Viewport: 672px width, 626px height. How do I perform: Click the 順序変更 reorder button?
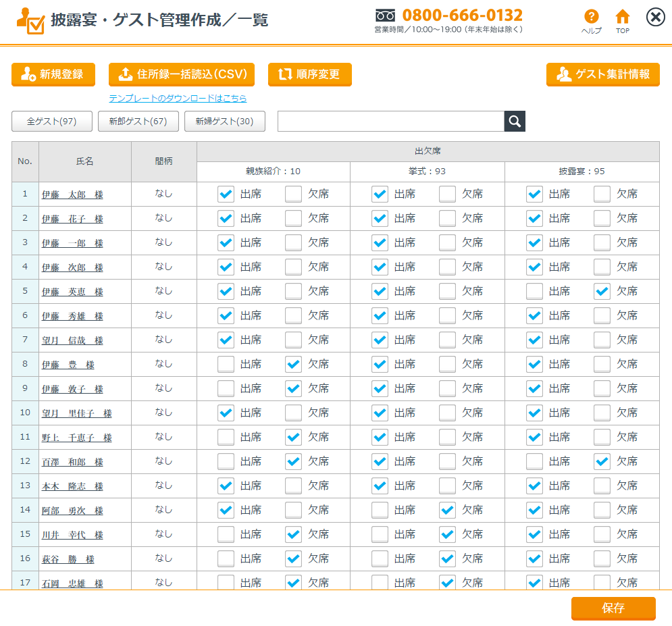[x=309, y=74]
